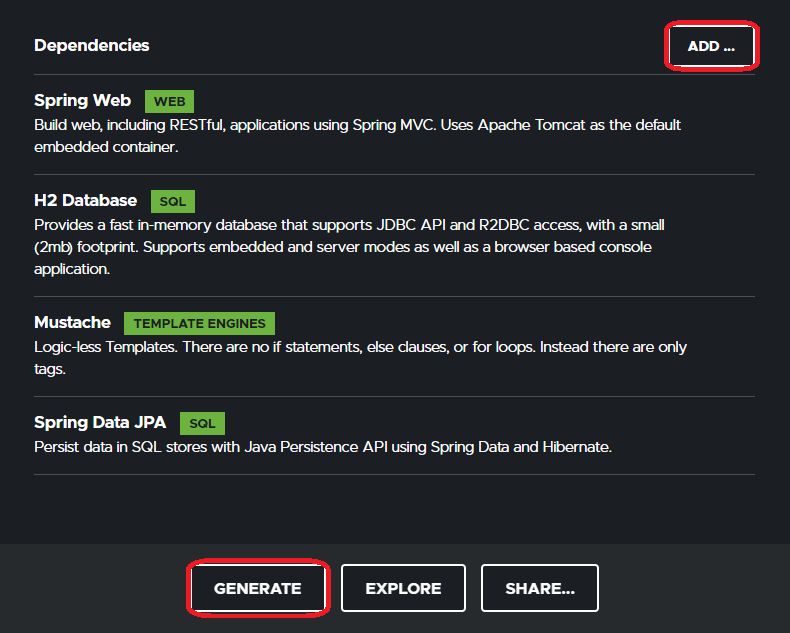Image resolution: width=790 pixels, height=633 pixels.
Task: Select the Mustache dependency title
Action: coord(73,323)
